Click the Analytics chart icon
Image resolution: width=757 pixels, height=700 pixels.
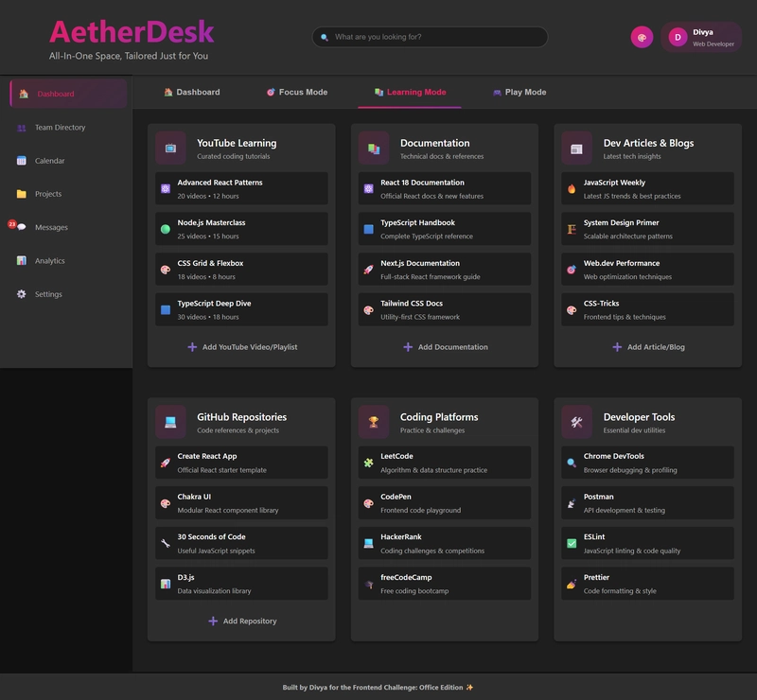(x=22, y=261)
